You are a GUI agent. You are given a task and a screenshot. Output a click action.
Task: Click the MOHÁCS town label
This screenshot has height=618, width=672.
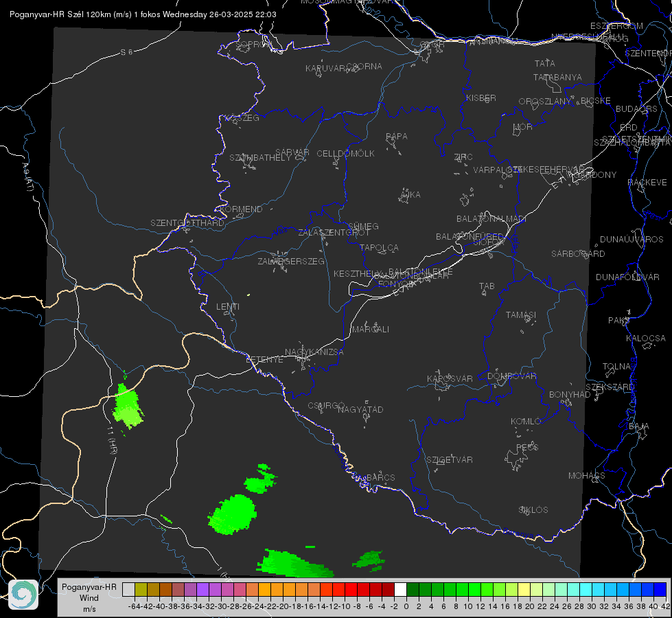586,476
